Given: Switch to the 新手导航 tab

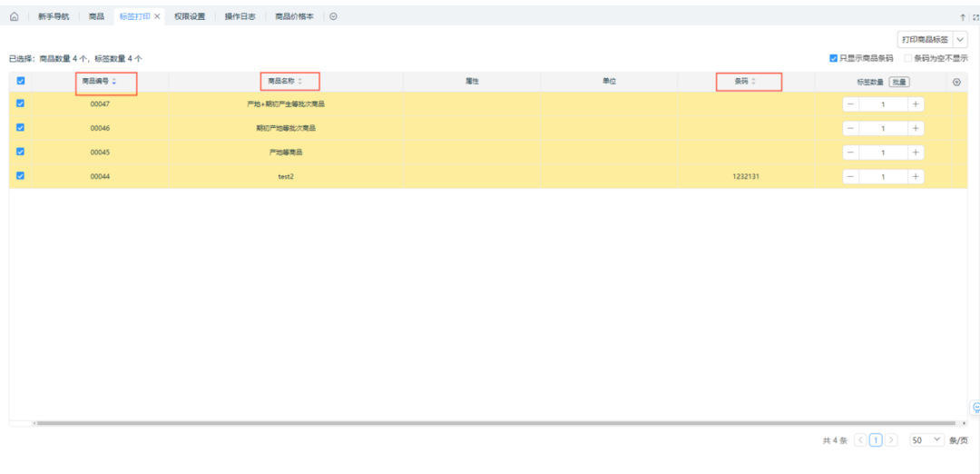Looking at the screenshot, I should point(54,17).
